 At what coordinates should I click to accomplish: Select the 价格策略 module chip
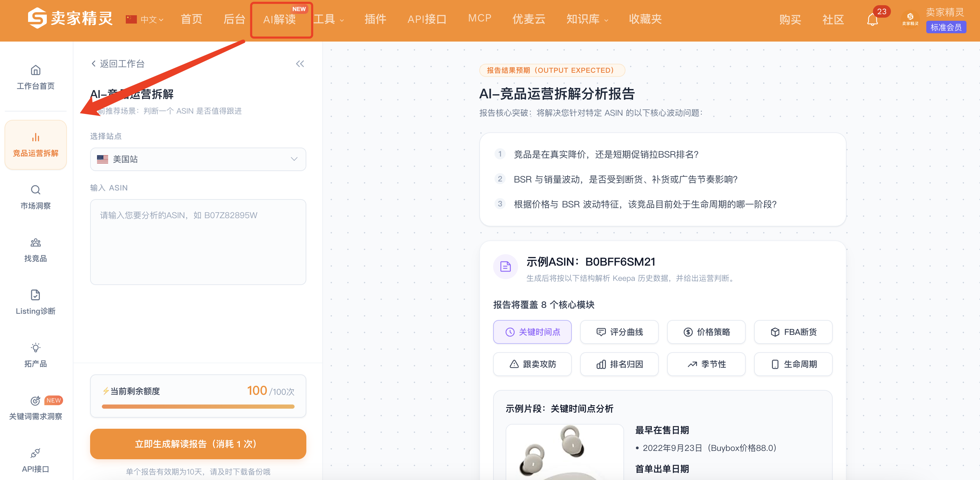[x=706, y=332]
